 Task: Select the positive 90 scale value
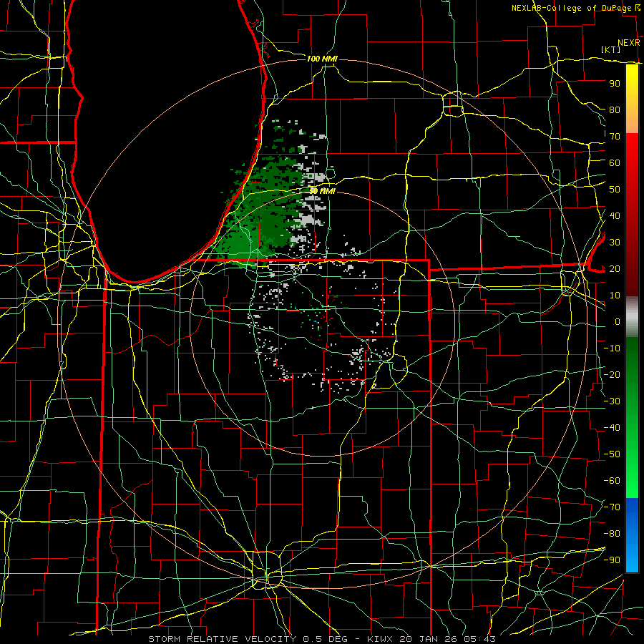[x=615, y=84]
